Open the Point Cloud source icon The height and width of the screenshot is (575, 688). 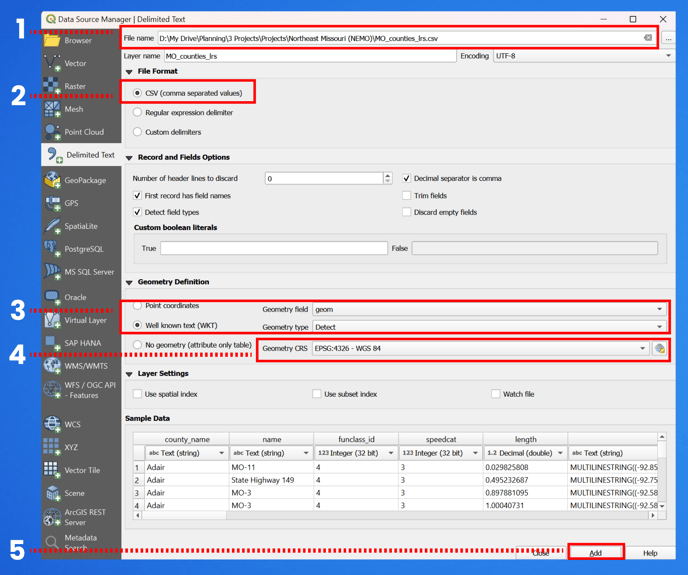pyautogui.click(x=53, y=132)
